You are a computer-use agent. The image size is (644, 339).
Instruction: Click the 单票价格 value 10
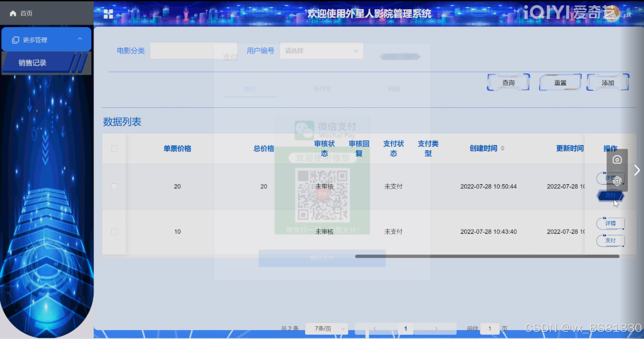coord(177,232)
